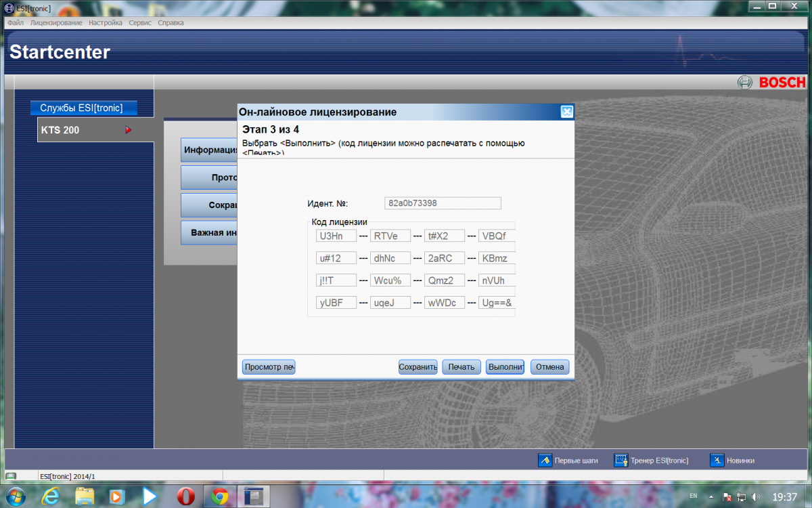Open the Тренер ESI[tronic] link
Image resolution: width=812 pixels, height=508 pixels.
[x=660, y=461]
